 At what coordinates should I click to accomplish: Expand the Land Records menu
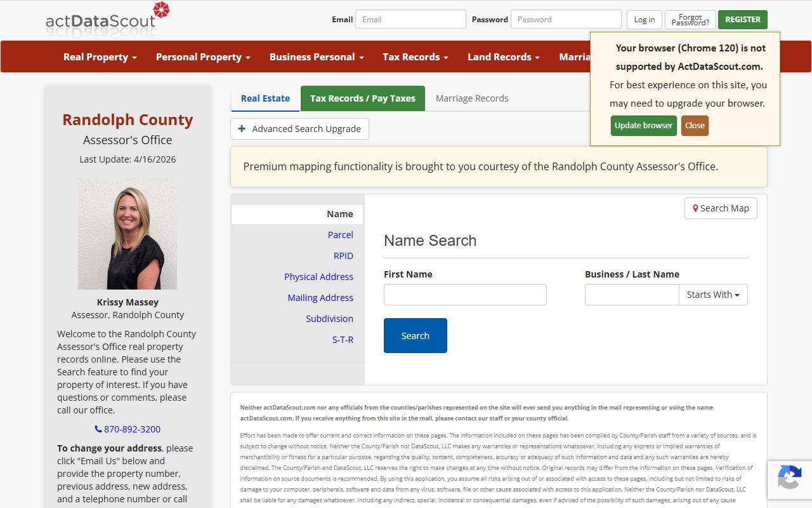pos(503,57)
